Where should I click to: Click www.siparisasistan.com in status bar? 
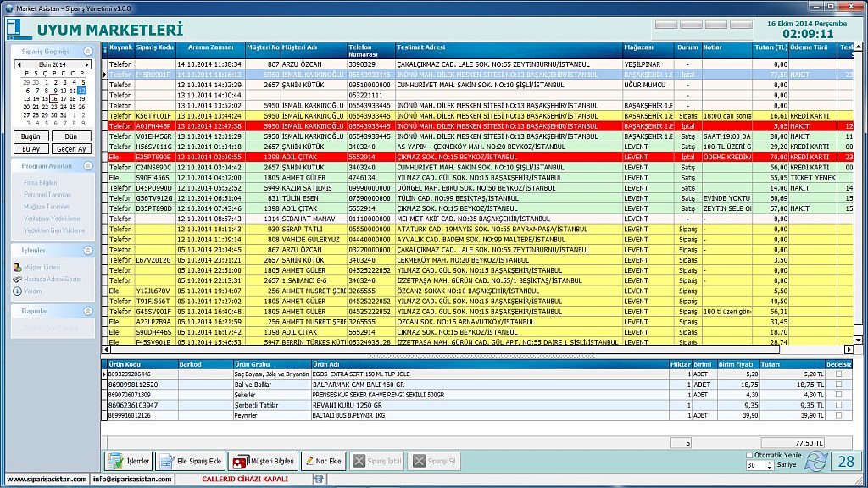(47, 480)
